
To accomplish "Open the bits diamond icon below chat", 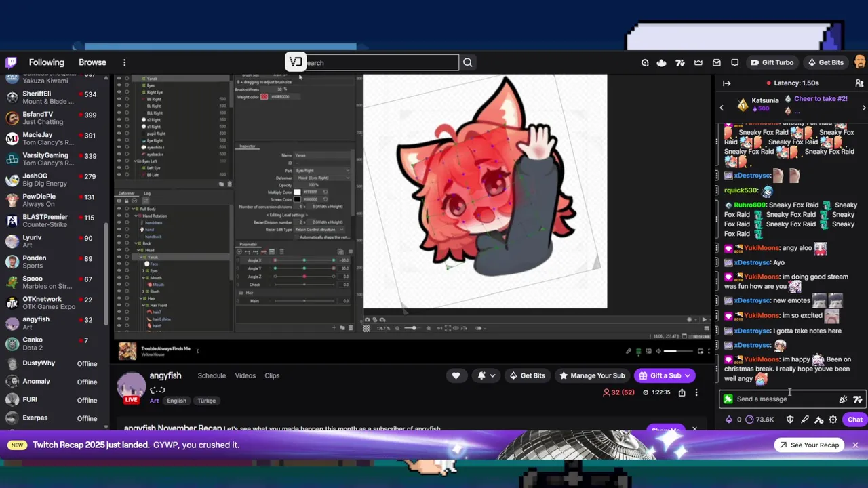I will point(729,420).
